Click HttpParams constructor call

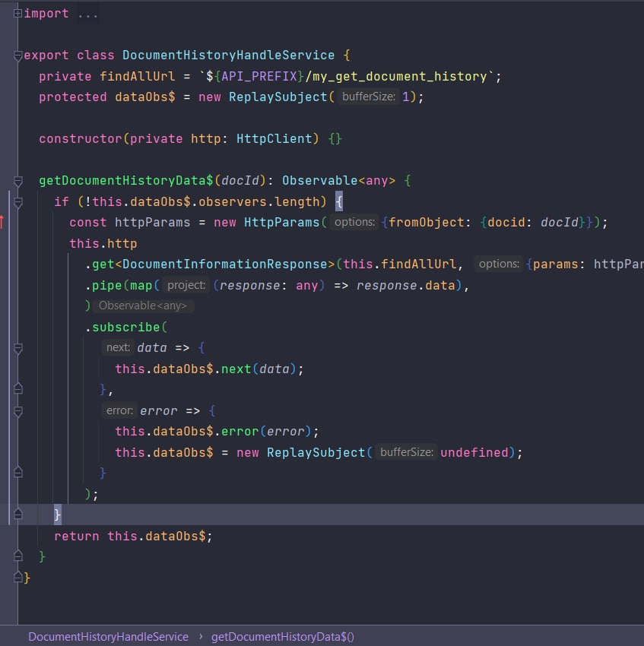[281, 223]
